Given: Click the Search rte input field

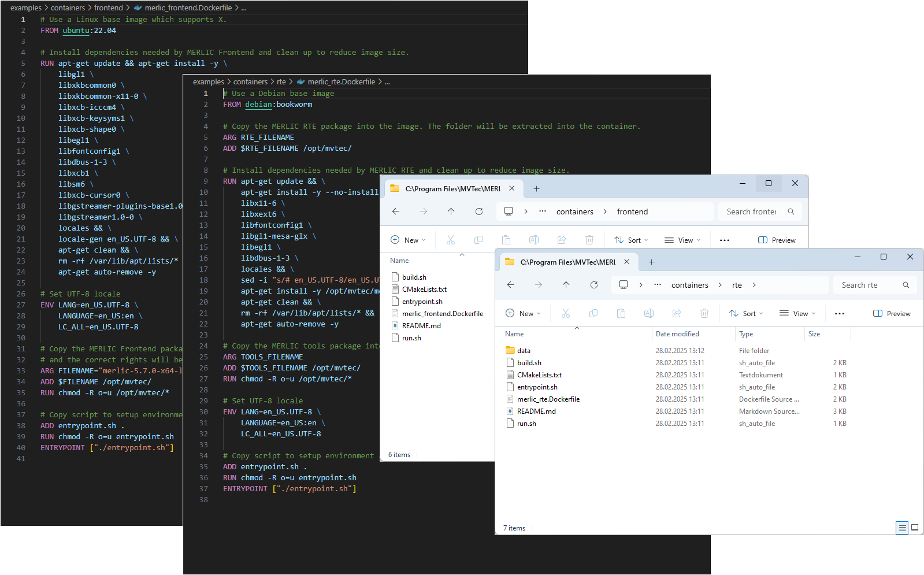Looking at the screenshot, I should tap(867, 285).
